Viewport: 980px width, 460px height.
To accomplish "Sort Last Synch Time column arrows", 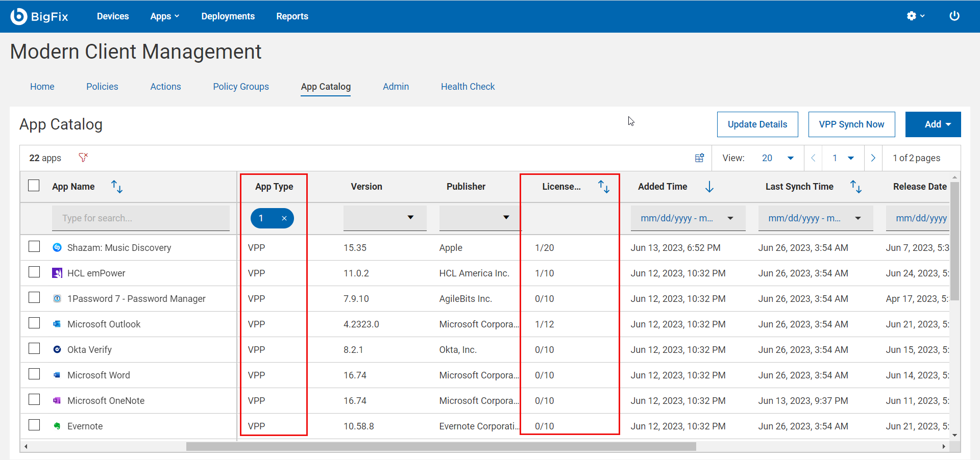I will 856,187.
